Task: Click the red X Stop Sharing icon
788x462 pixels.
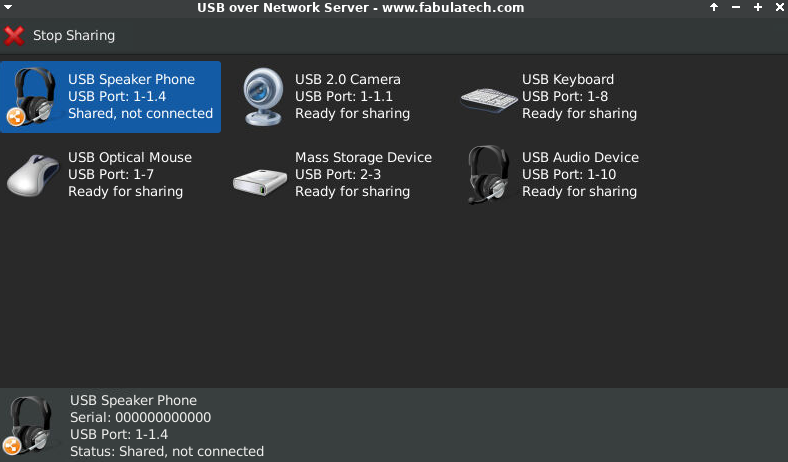Action: 14,36
